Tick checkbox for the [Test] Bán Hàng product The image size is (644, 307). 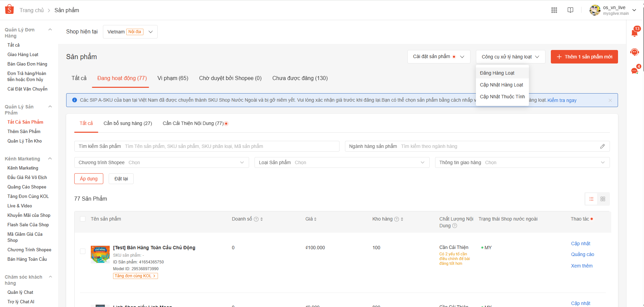pyautogui.click(x=83, y=251)
